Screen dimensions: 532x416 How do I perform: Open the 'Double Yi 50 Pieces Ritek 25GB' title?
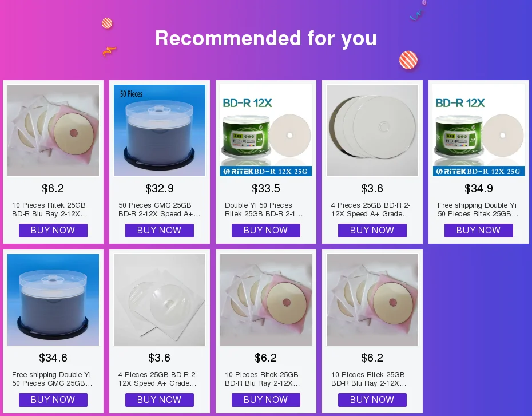click(x=264, y=209)
